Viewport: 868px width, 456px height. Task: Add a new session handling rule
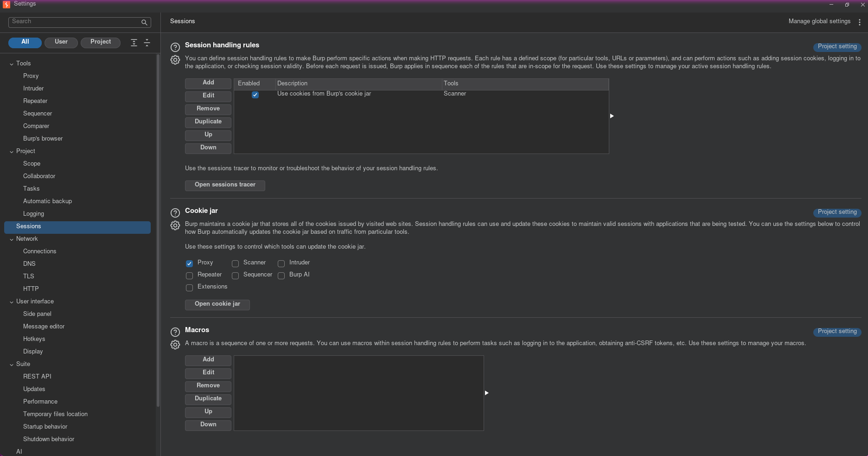point(208,83)
